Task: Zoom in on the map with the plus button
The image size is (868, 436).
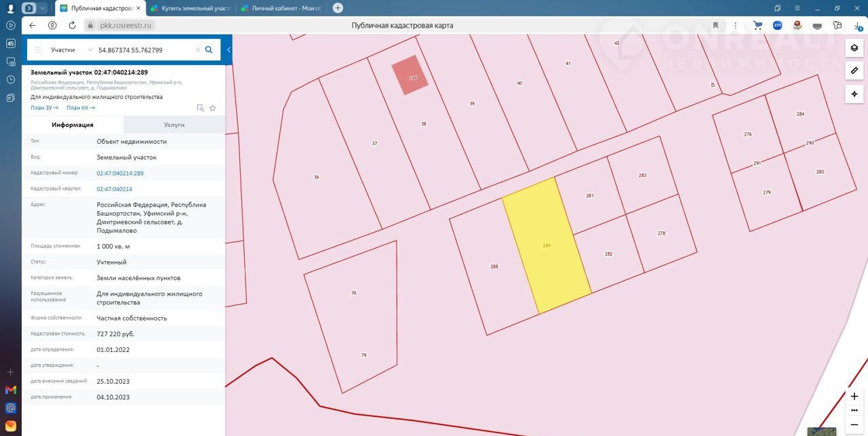Action: click(854, 396)
